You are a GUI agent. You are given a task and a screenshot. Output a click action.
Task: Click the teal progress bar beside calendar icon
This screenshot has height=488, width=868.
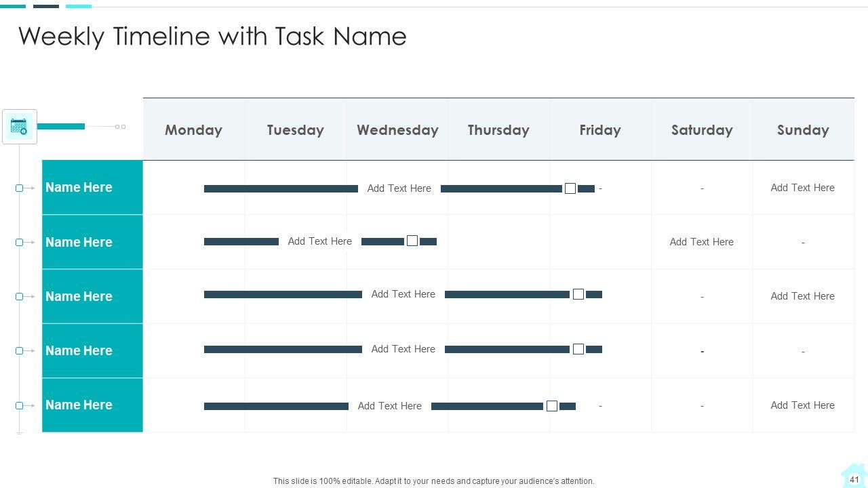pos(61,126)
